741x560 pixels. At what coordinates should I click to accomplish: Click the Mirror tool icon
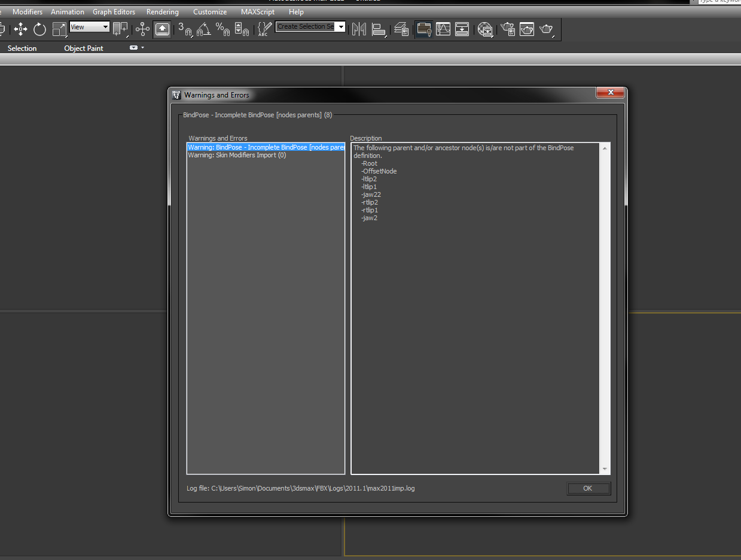click(359, 29)
